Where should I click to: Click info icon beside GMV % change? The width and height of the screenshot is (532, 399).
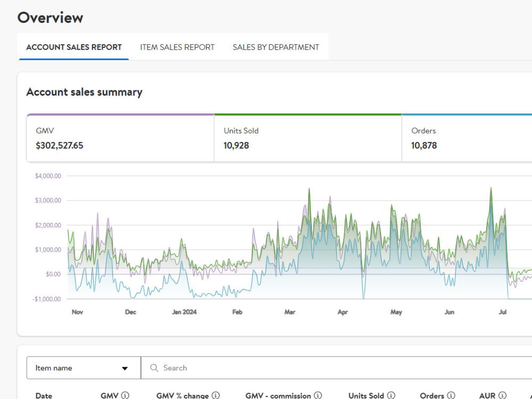(216, 395)
